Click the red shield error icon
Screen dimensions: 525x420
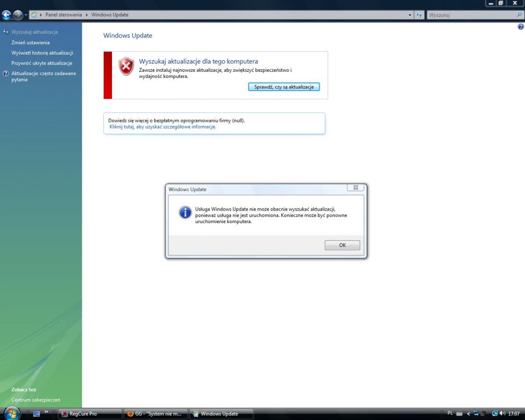coord(126,66)
